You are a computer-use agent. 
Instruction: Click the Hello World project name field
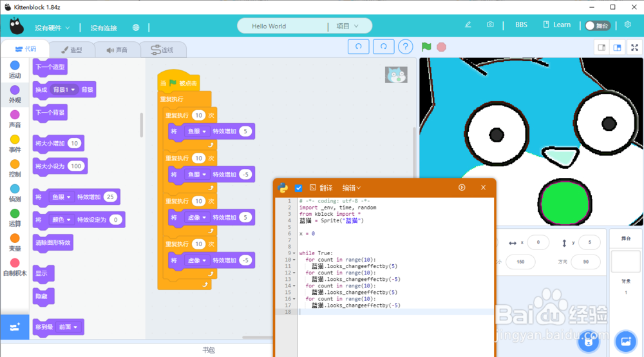tap(283, 26)
